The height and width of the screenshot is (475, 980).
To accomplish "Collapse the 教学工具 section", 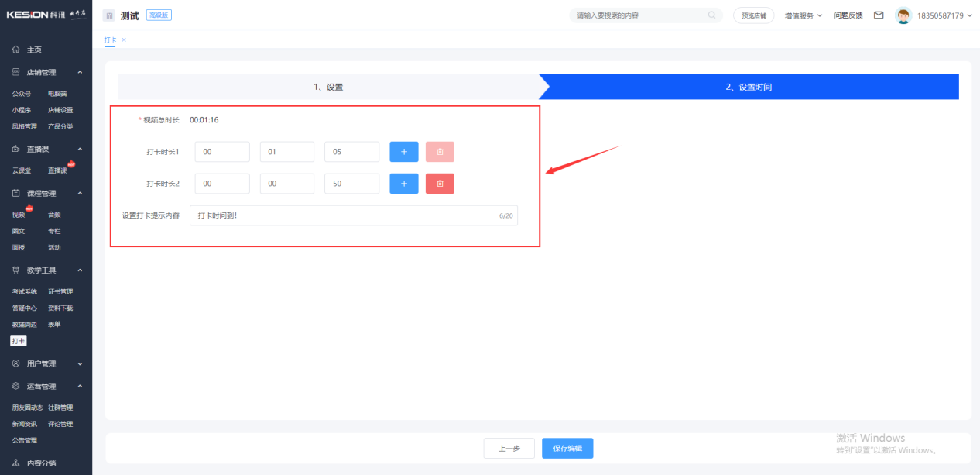I will (80, 270).
